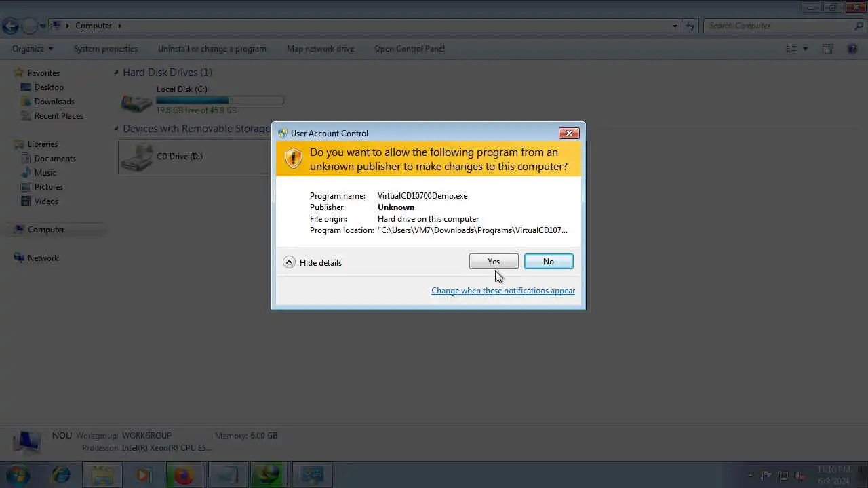This screenshot has width=868, height=488.
Task: Select Network in the navigation pane
Action: [43, 258]
